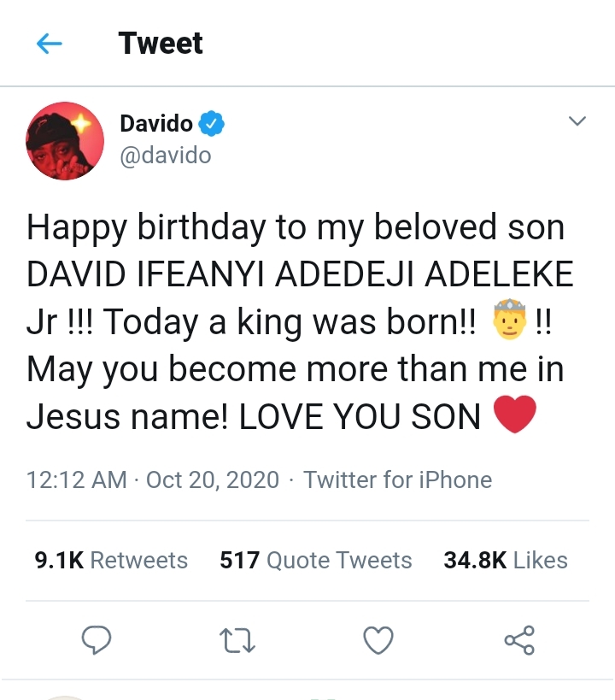Screen dimensions: 615x700
Task: View the 517 Quote Tweets list
Action: [x=315, y=561]
